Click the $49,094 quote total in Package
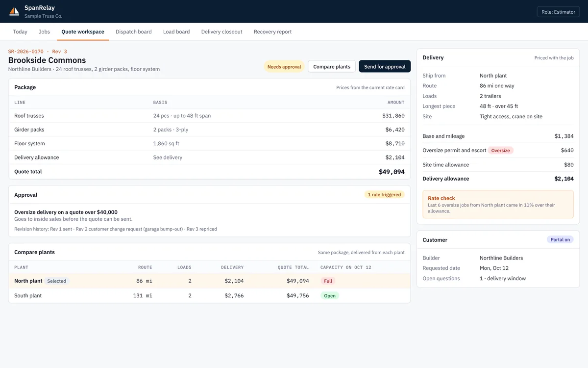 [392, 172]
